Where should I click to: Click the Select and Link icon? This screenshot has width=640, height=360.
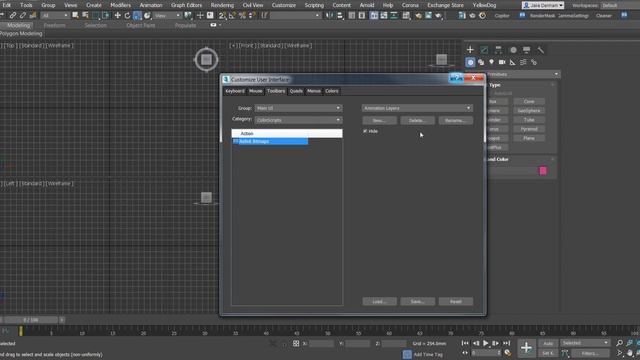[13, 16]
